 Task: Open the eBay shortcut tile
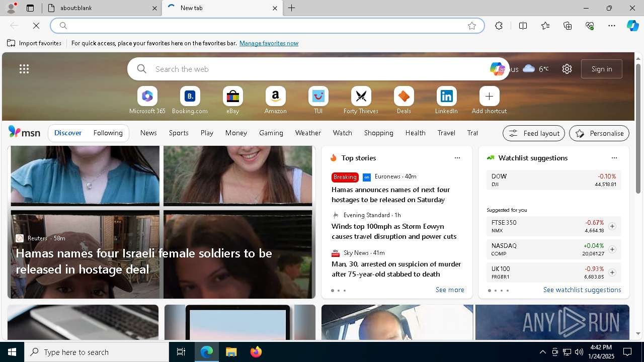[x=232, y=101]
